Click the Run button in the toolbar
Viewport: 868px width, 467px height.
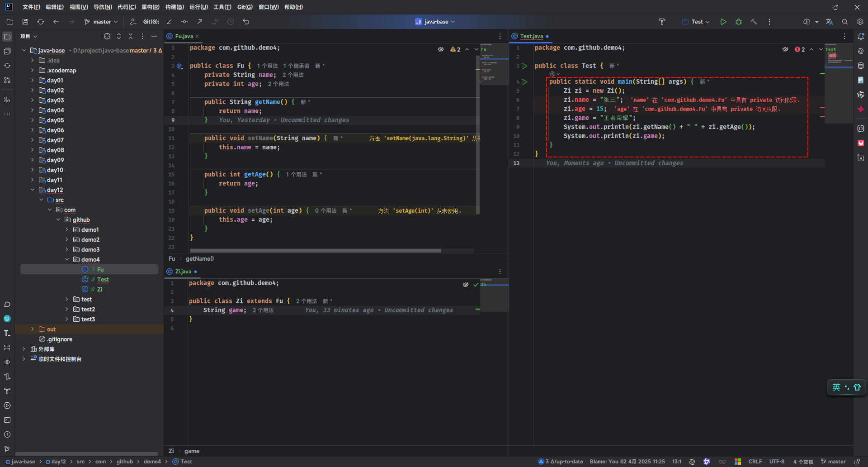723,22
